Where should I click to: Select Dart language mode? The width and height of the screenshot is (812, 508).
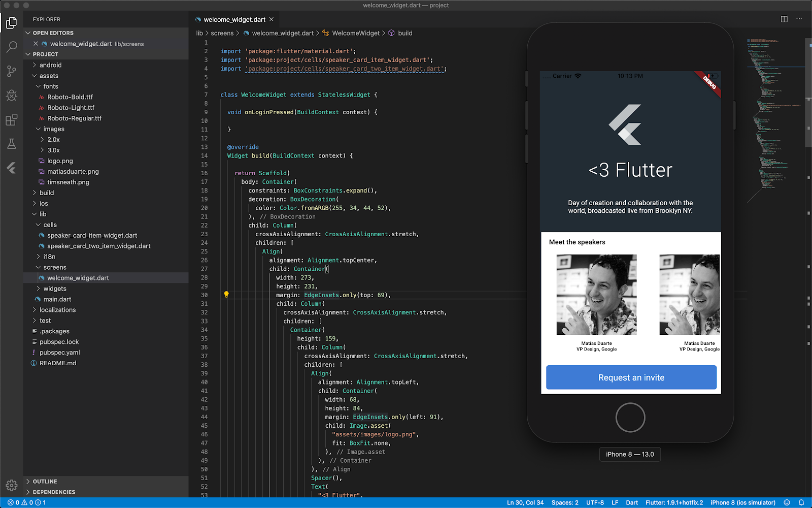(632, 502)
